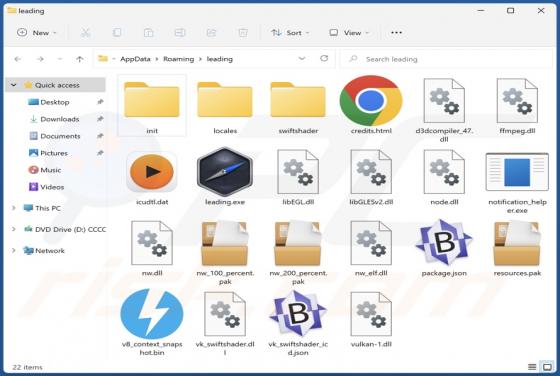560x376 pixels.
Task: Click the Rename toolbar icon
Action: 180,33
